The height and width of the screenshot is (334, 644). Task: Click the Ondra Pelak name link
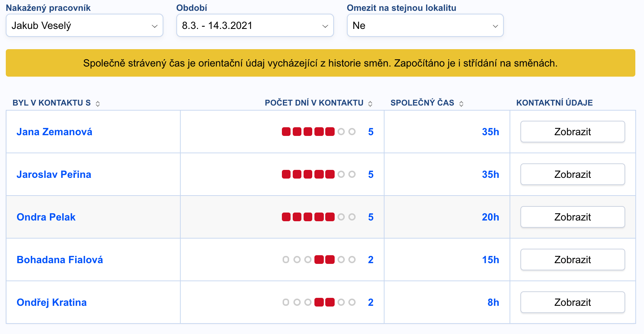(x=46, y=217)
